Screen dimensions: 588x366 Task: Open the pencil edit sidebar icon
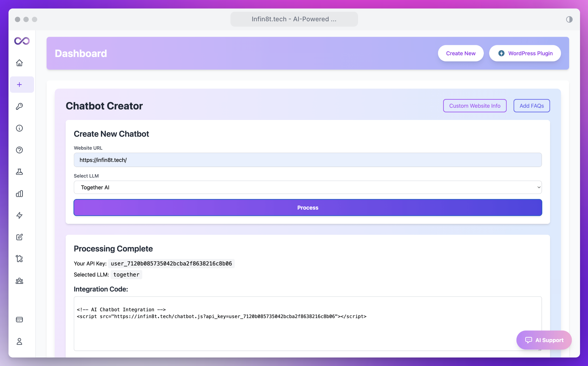[19, 237]
